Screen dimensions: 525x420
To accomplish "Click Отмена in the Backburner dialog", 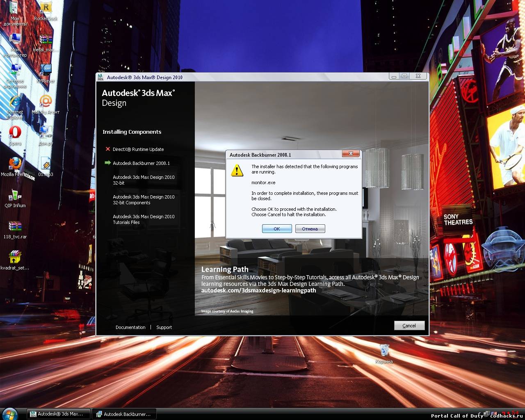I will 310,229.
